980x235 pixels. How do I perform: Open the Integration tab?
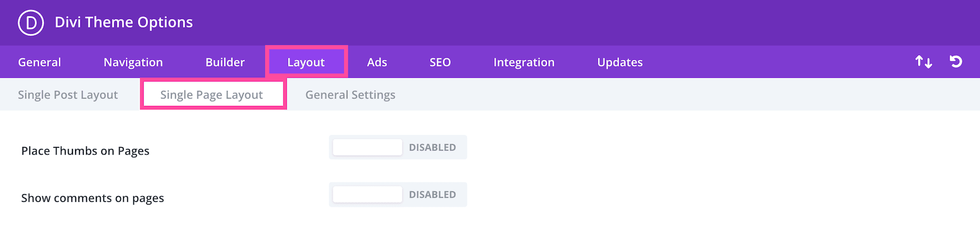[524, 63]
